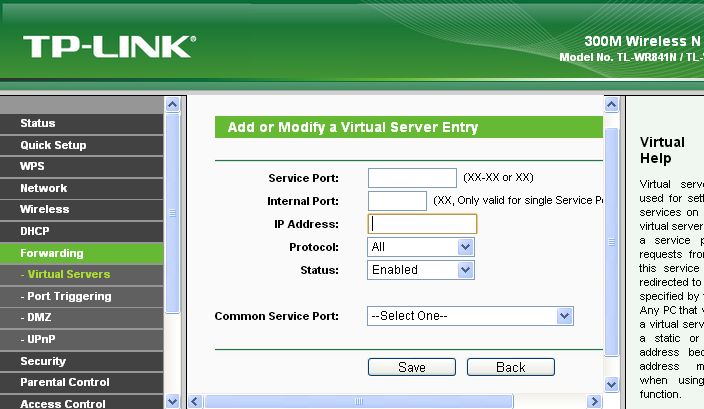This screenshot has width=704, height=409.
Task: Click the main panel scroll-down arrow
Action: click(612, 385)
